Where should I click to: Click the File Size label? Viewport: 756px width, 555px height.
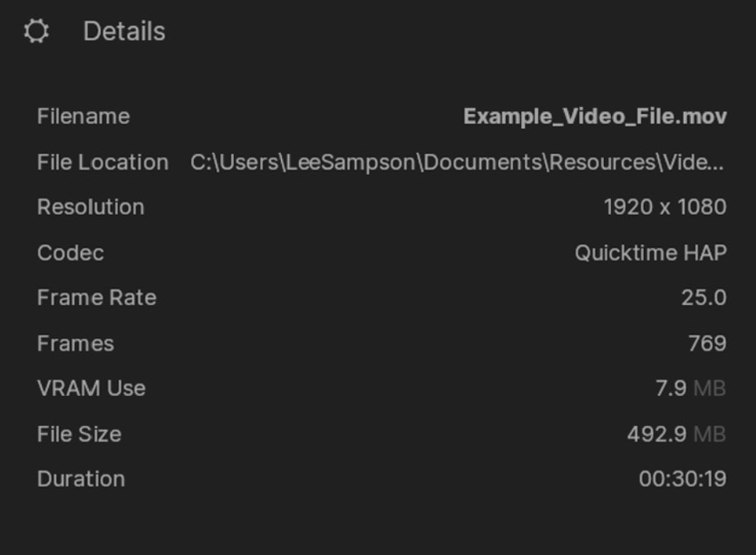pos(78,434)
